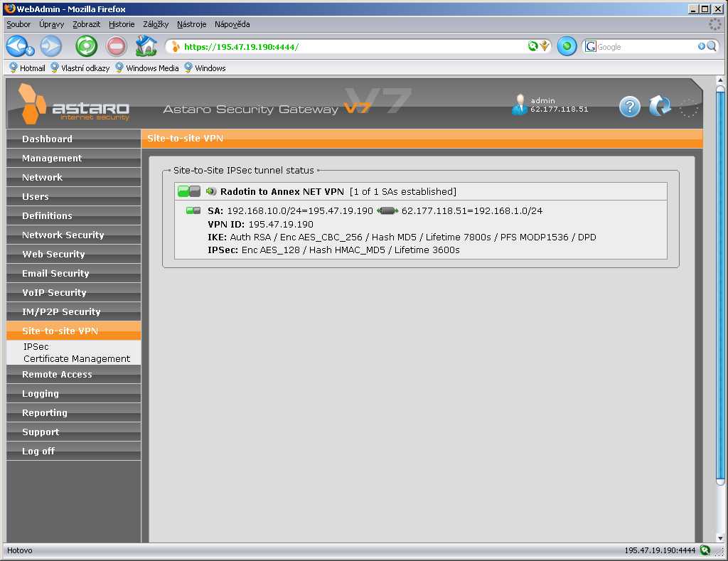Expand the Network Security menu section
This screenshot has height=561, width=728.
[x=63, y=235]
